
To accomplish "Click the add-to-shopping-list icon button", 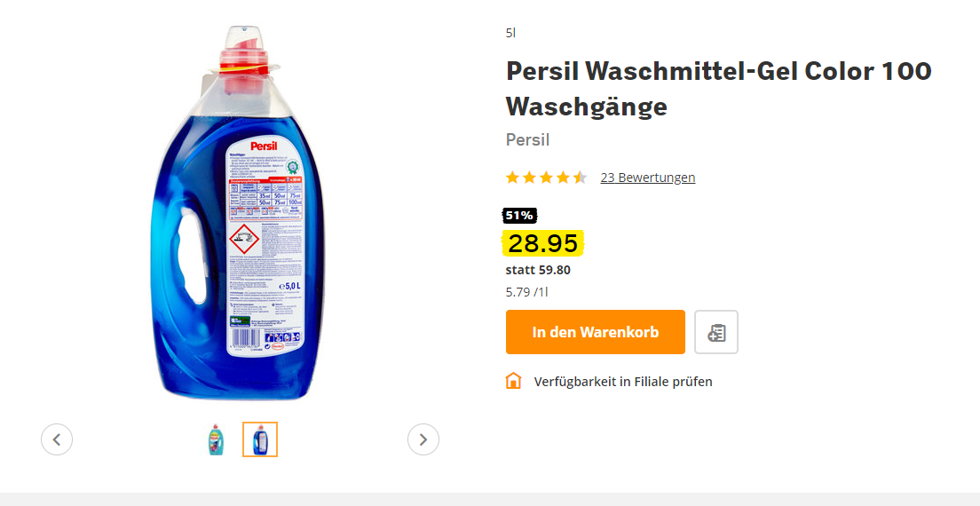I will (716, 332).
